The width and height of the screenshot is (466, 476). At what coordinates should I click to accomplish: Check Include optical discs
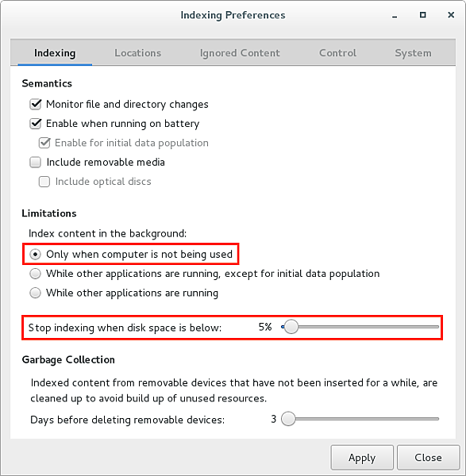(44, 182)
